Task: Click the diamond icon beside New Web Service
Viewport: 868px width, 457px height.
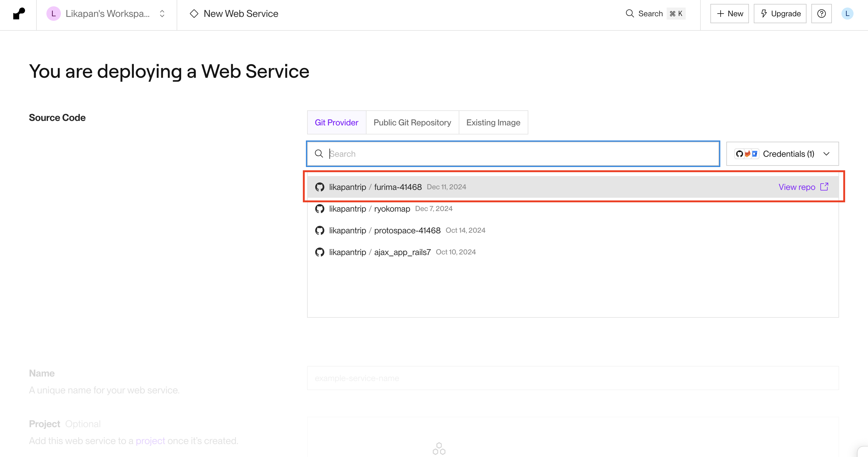Action: click(194, 14)
